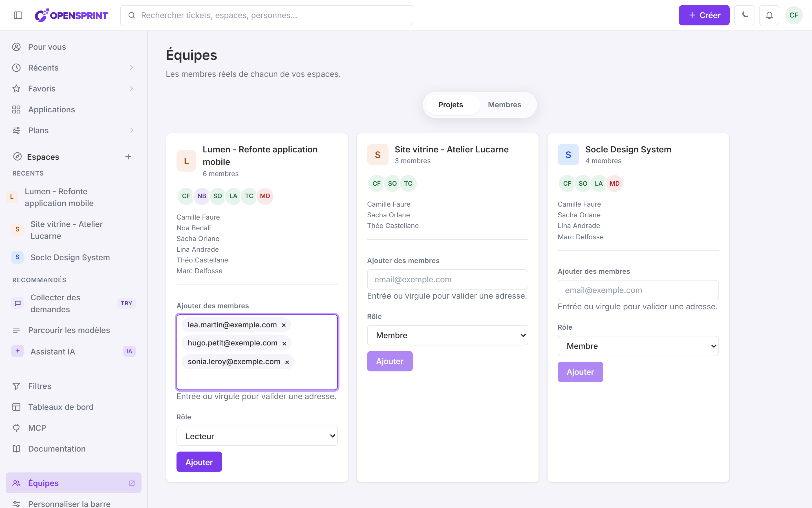Open Tableaux de bord
The height and width of the screenshot is (508, 812).
[x=74, y=407]
